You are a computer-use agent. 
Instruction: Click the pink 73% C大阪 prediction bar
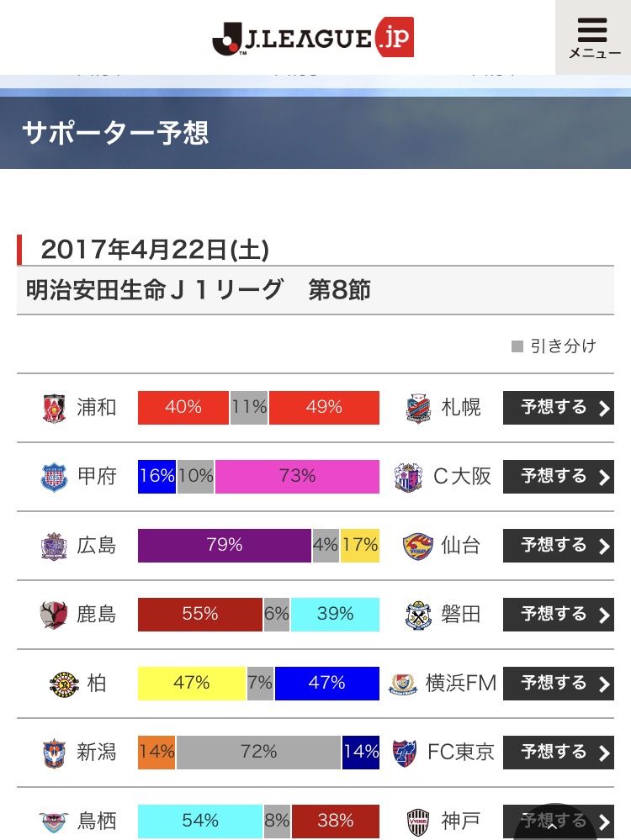[297, 477]
